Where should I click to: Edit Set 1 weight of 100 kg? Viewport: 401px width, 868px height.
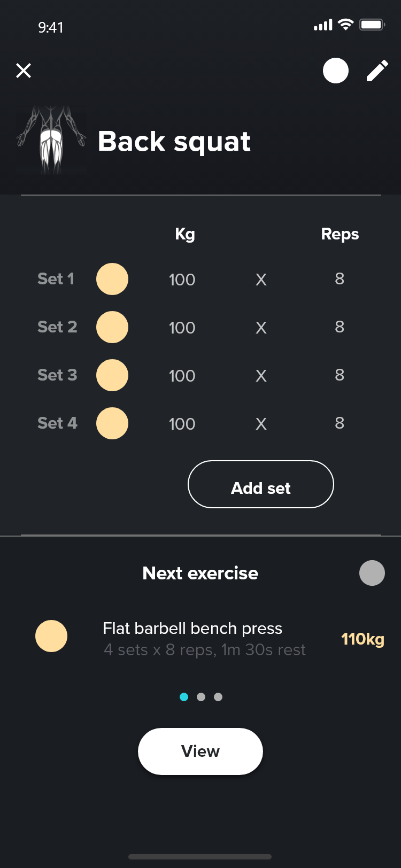click(x=182, y=280)
